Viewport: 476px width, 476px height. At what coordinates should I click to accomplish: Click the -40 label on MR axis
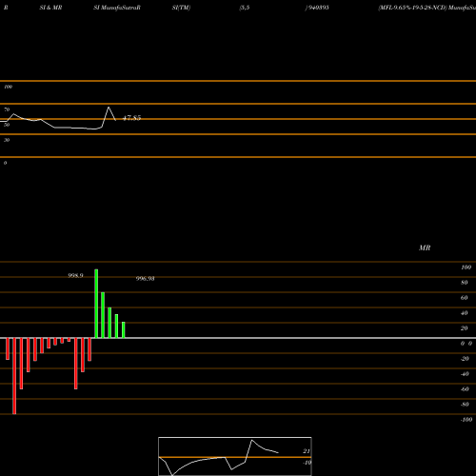(465, 374)
